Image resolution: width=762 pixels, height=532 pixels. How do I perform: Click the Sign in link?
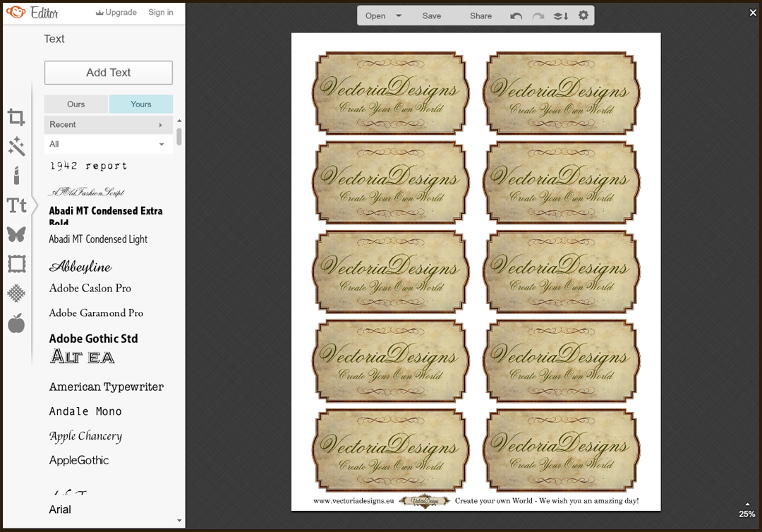(x=161, y=12)
